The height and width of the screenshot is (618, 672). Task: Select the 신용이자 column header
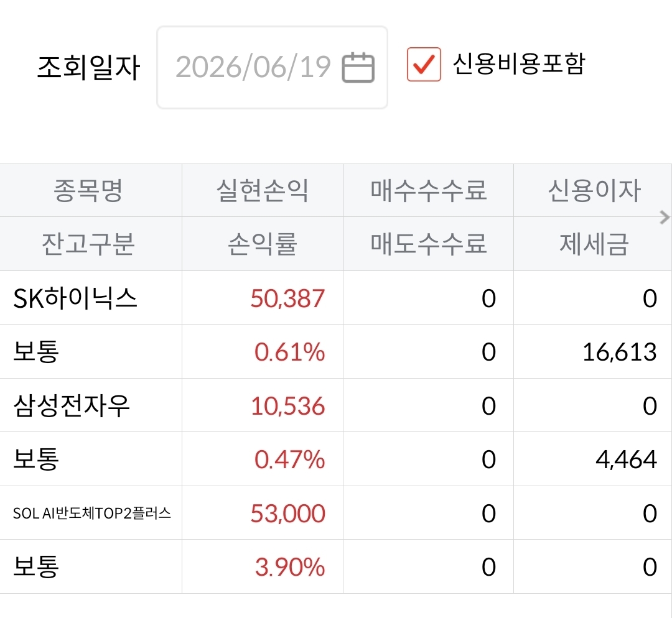tap(594, 191)
